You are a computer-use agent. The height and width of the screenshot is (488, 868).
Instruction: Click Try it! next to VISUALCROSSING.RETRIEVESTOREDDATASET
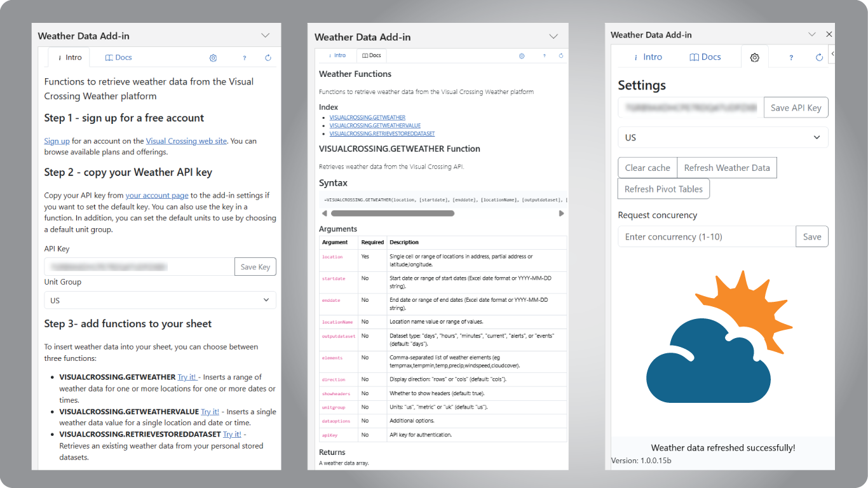tap(232, 434)
